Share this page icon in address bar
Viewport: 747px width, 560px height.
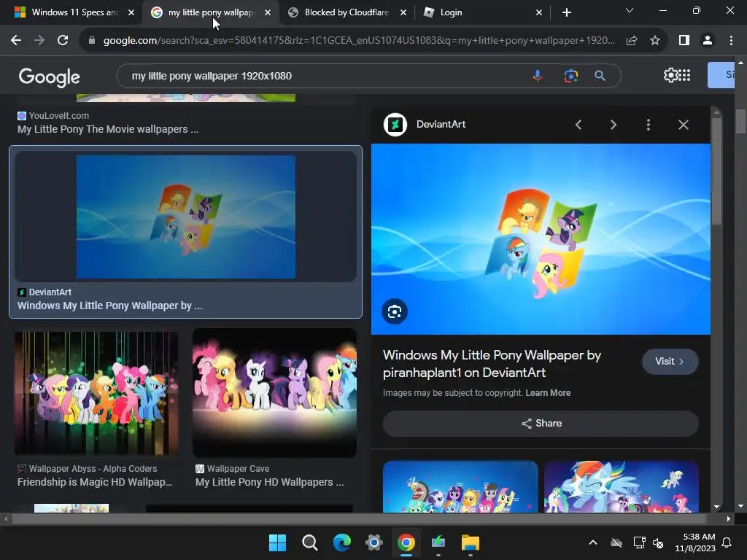pyautogui.click(x=632, y=41)
